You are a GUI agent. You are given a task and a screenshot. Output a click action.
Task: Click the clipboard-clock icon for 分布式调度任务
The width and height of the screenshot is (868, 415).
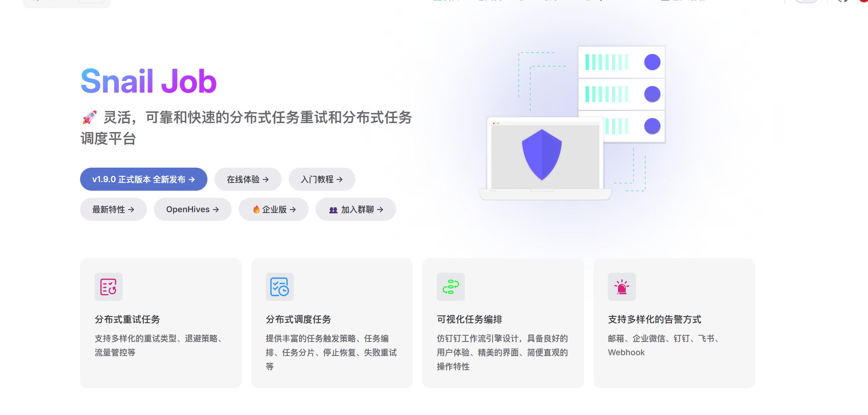point(280,287)
